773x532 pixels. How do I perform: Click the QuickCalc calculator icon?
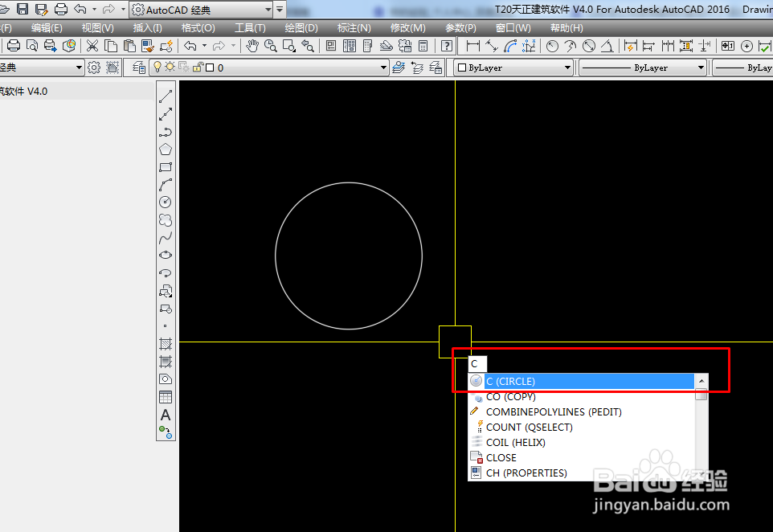(x=423, y=47)
